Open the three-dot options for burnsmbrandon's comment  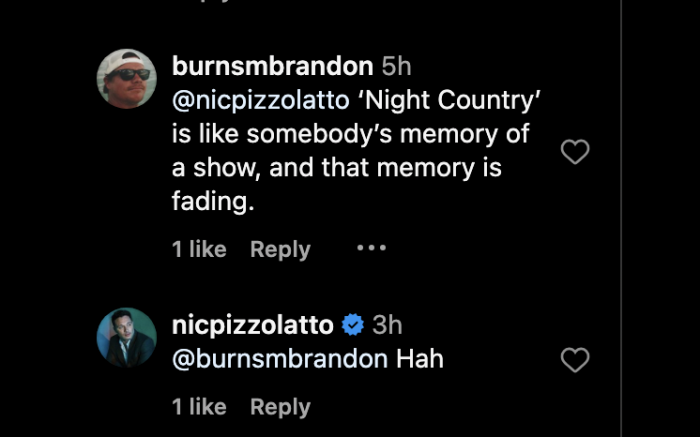[x=371, y=248]
